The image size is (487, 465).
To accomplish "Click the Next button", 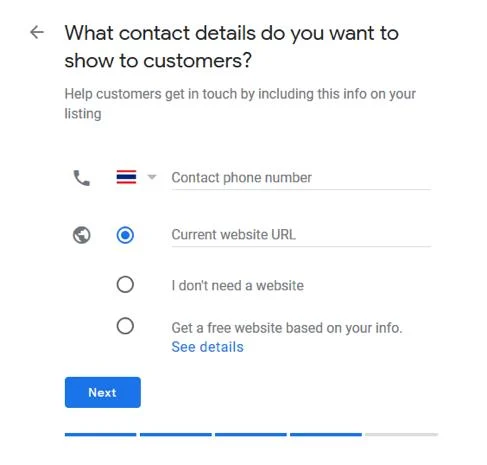I will pos(103,392).
